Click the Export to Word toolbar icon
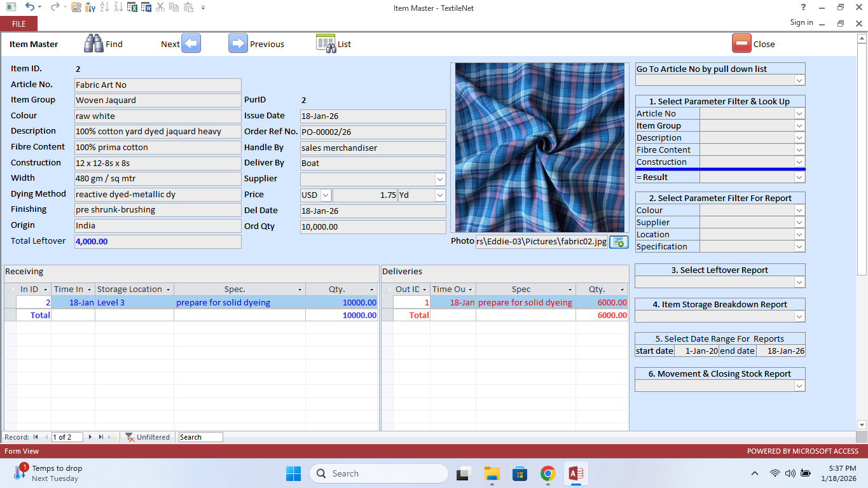This screenshot has height=488, width=868. pos(146,8)
